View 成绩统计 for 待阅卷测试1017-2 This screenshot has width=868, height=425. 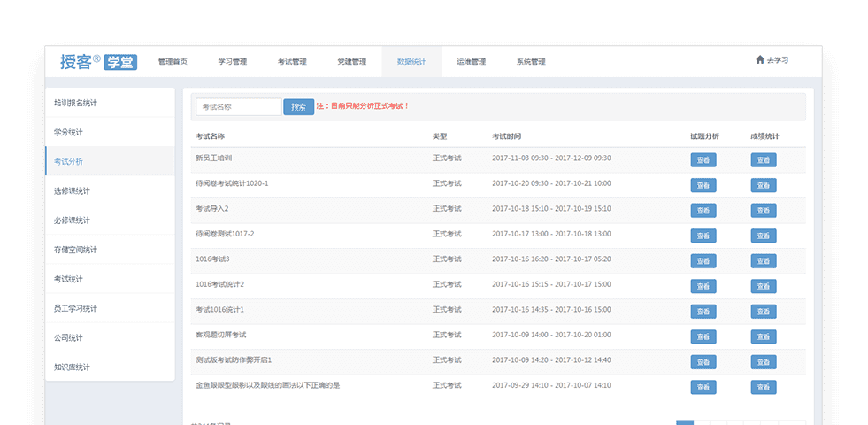(764, 236)
